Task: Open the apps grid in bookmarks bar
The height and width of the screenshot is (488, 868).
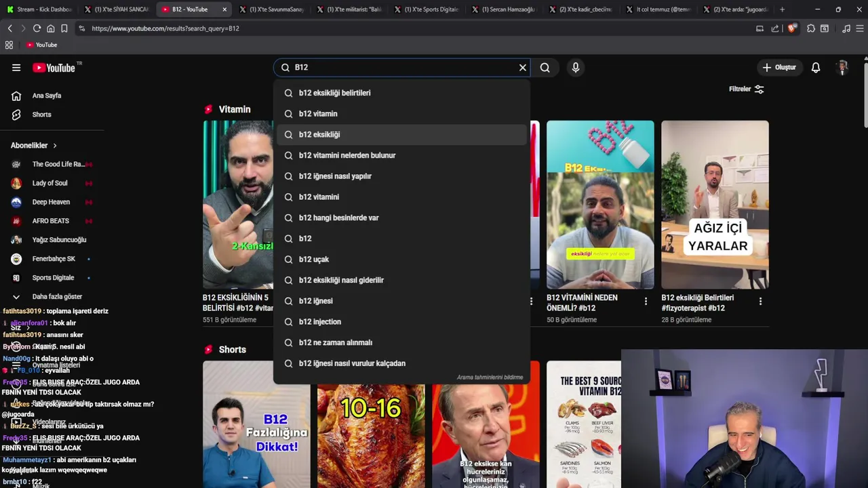Action: (9, 45)
